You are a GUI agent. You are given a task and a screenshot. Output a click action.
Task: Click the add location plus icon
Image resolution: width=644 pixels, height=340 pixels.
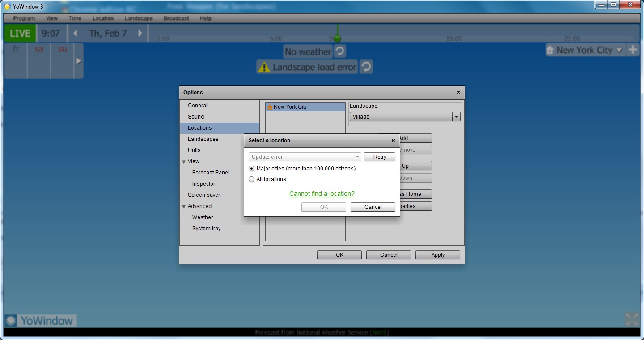632,50
